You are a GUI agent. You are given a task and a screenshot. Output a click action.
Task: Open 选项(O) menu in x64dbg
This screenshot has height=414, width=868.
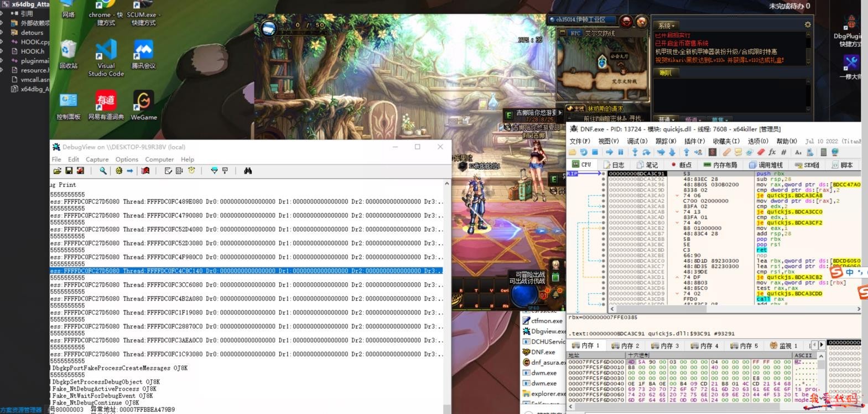[x=758, y=141]
